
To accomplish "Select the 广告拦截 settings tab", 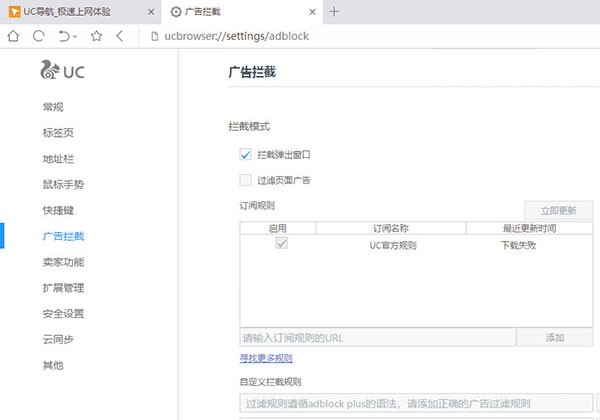I will 242,12.
